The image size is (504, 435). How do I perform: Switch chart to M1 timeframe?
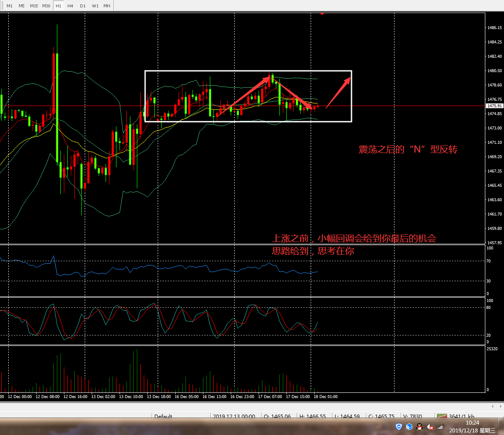tap(10, 6)
